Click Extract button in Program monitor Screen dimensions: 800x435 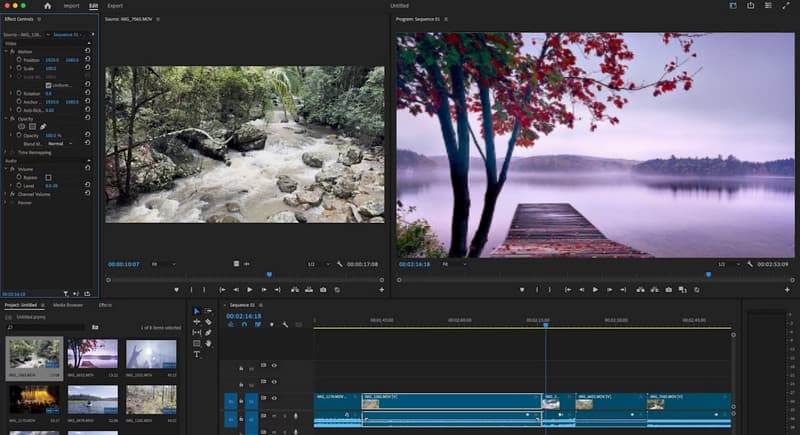tap(655, 290)
